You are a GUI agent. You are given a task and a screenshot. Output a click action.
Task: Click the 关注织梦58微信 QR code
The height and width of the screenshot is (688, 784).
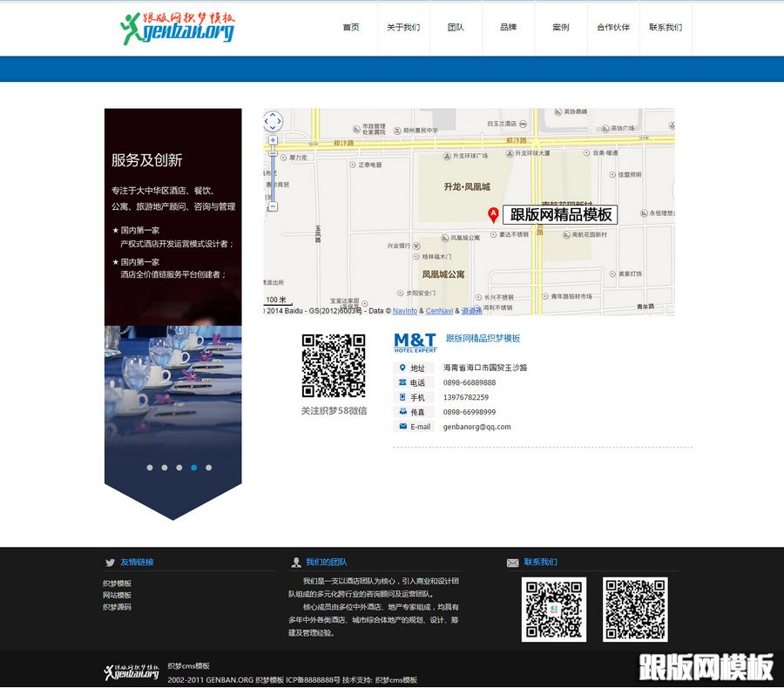334,366
